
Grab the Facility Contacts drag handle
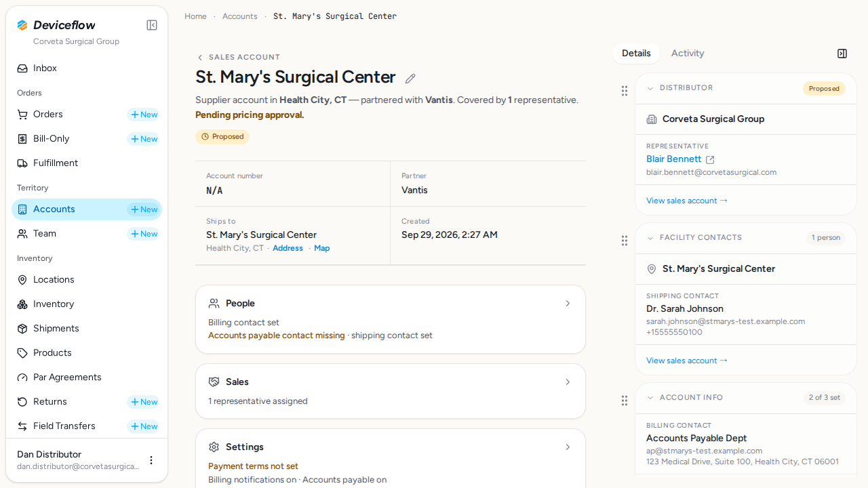pyautogui.click(x=625, y=241)
